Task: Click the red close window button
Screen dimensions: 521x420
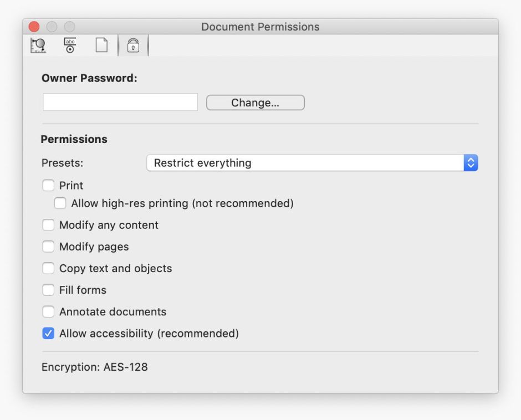Action: click(34, 27)
